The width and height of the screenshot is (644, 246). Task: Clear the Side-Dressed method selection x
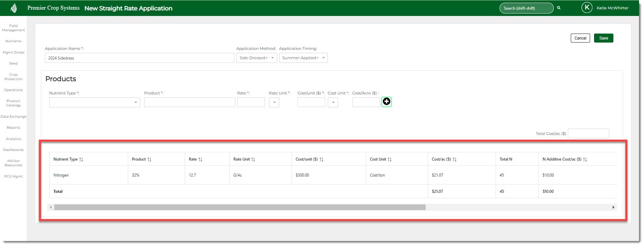(x=267, y=58)
